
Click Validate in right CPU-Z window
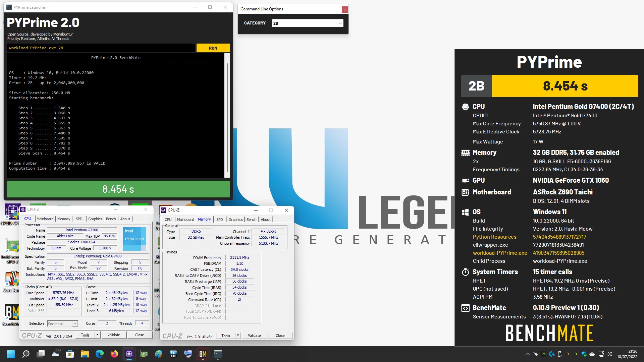[254, 336]
